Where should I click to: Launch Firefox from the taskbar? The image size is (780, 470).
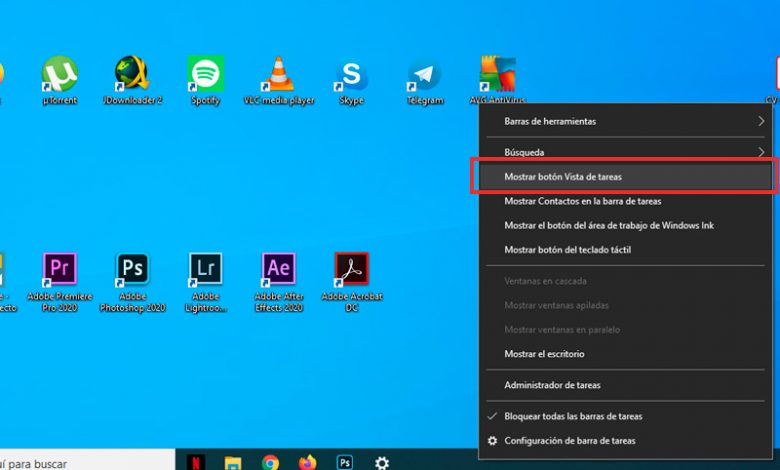click(x=307, y=463)
